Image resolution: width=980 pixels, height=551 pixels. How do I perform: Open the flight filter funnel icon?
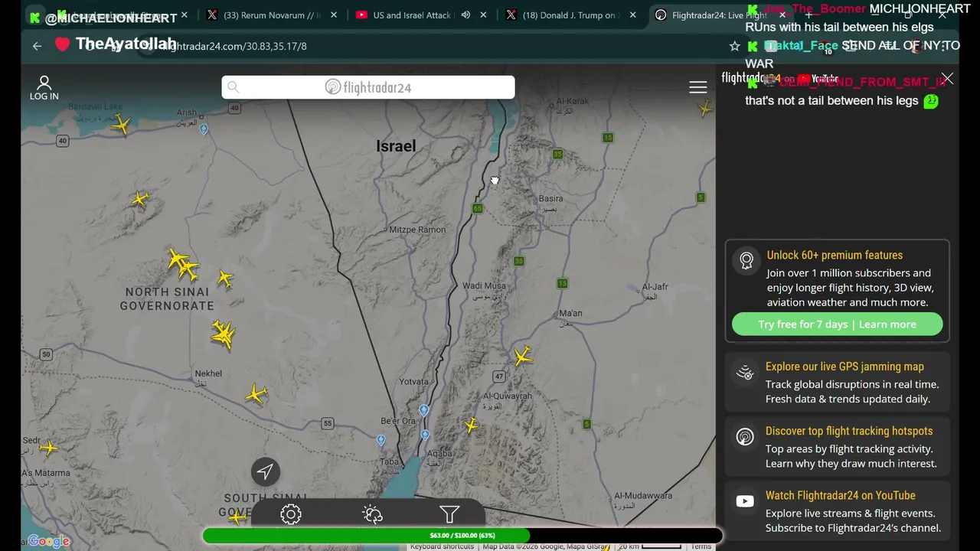click(x=449, y=514)
